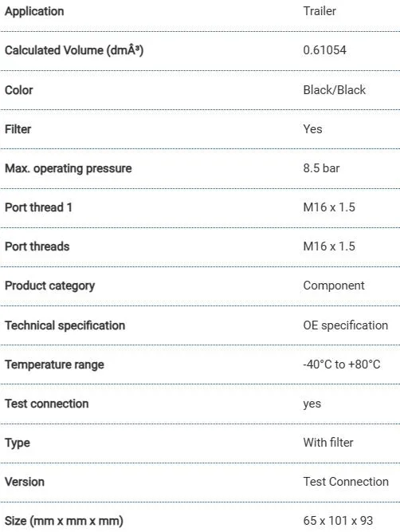Select the With filter type value
Screen dimensions: 400x532
(x=327, y=443)
